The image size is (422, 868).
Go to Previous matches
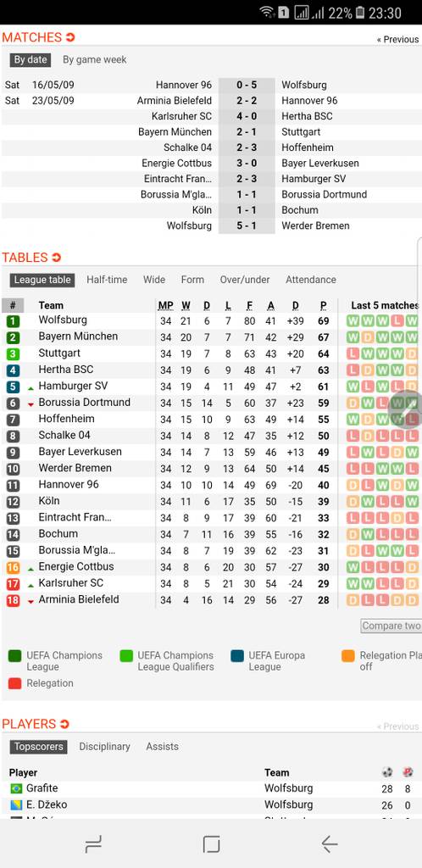(x=397, y=39)
